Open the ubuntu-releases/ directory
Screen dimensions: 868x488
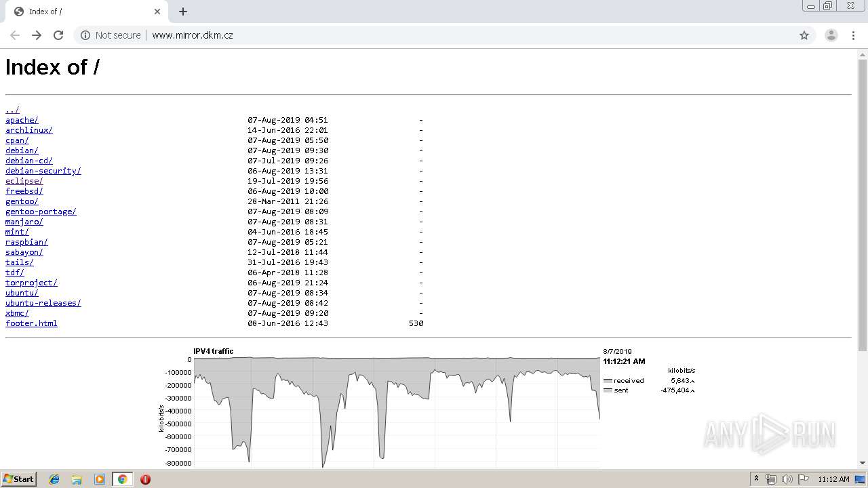tap(43, 303)
